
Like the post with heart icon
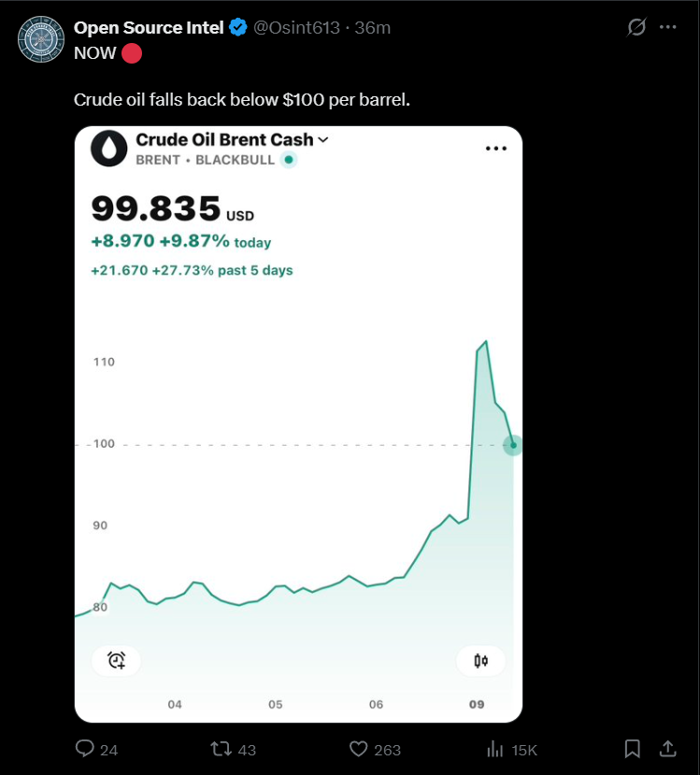[358, 749]
